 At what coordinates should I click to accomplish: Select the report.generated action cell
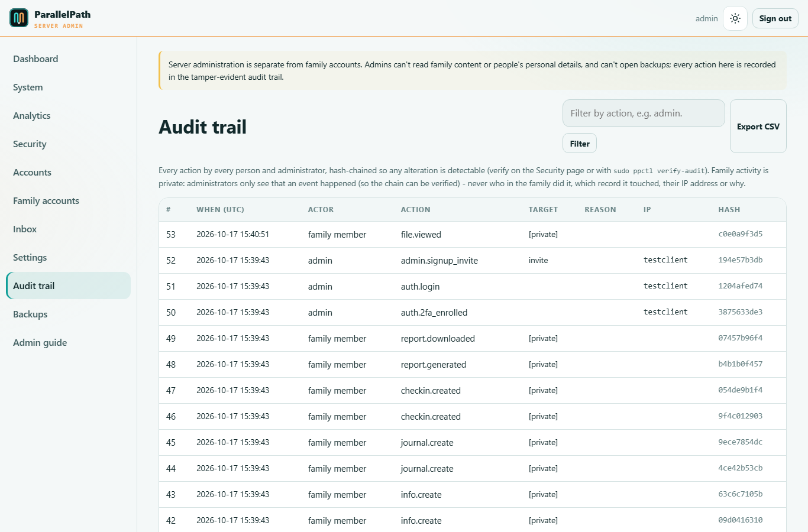pos(434,365)
